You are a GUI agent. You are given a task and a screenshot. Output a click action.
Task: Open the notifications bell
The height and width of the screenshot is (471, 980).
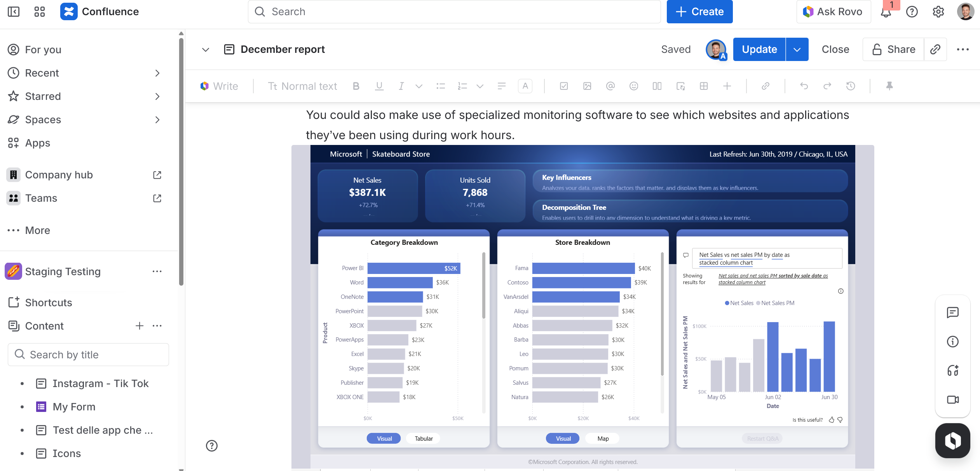886,12
